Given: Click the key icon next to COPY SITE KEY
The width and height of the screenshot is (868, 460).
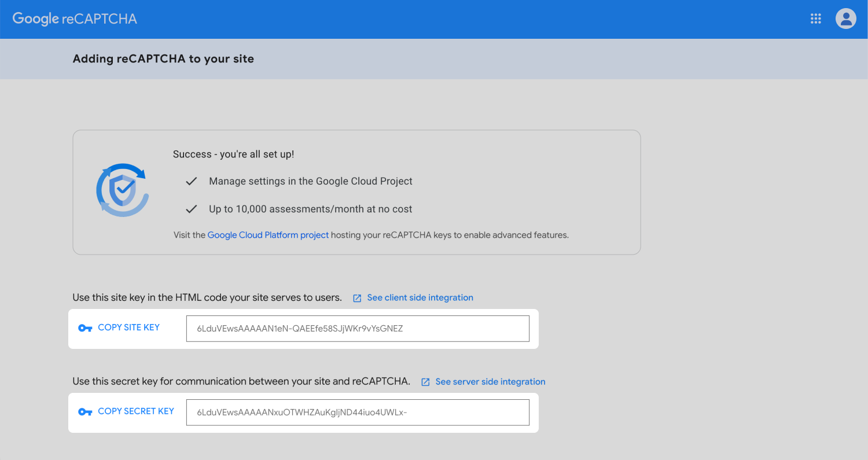Looking at the screenshot, I should point(85,327).
